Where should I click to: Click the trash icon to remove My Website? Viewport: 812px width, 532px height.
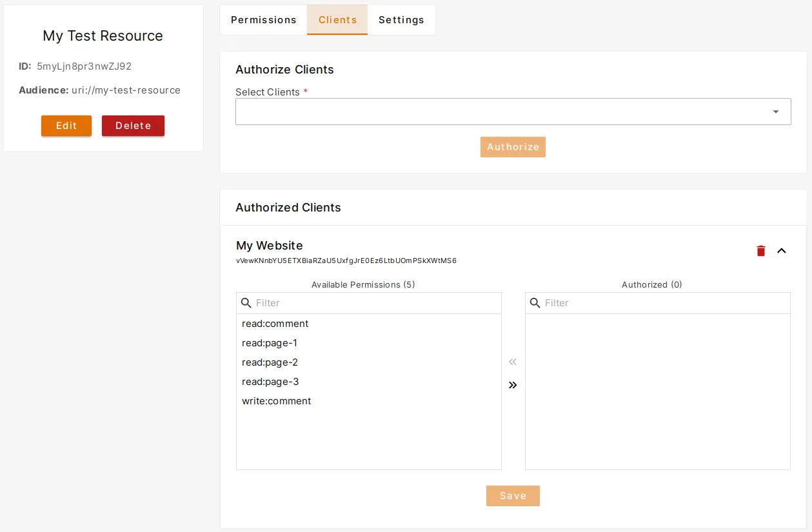click(761, 251)
